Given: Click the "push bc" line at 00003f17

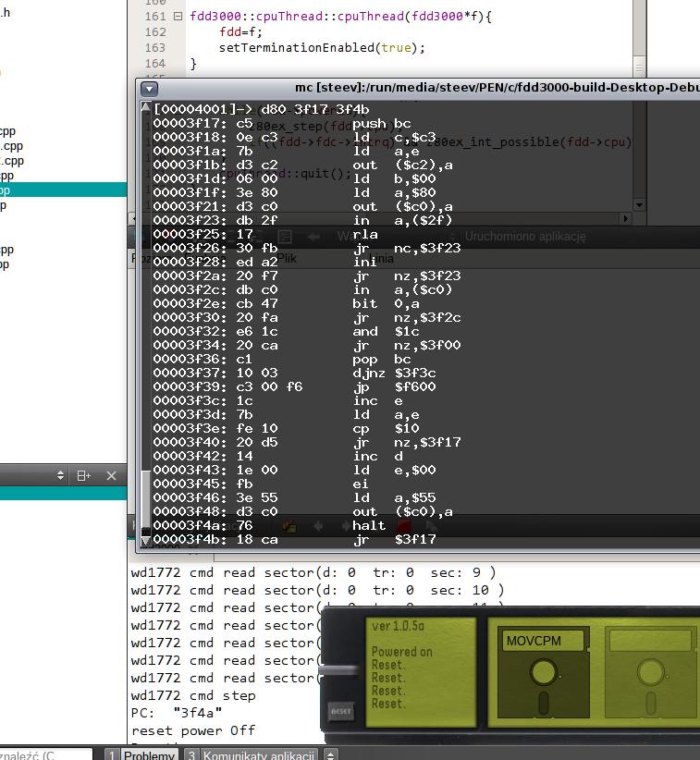Looking at the screenshot, I should (x=282, y=124).
